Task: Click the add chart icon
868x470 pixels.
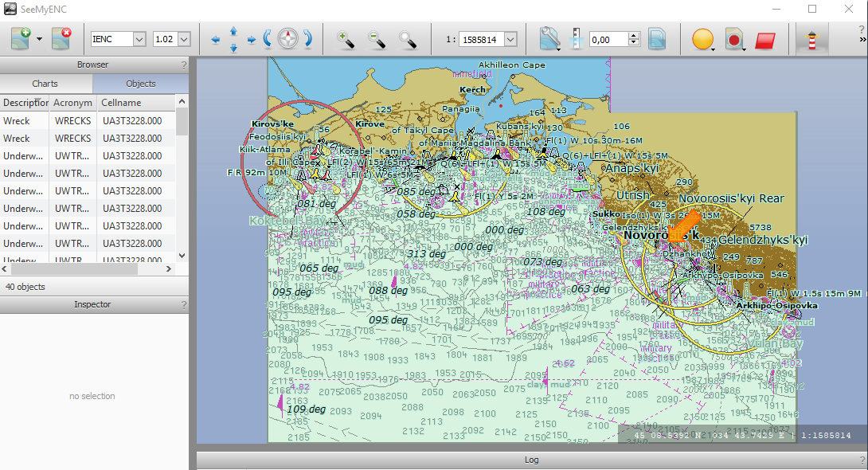Action: (x=21, y=39)
